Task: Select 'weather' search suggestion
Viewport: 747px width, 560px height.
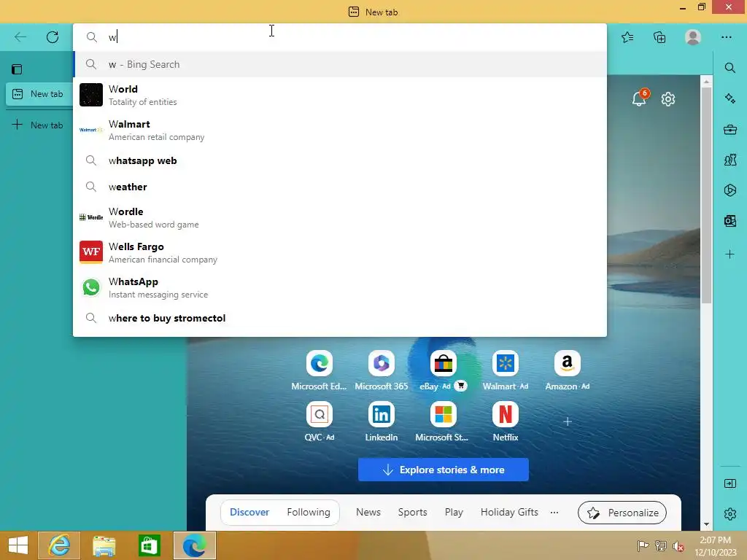Action: click(340, 187)
